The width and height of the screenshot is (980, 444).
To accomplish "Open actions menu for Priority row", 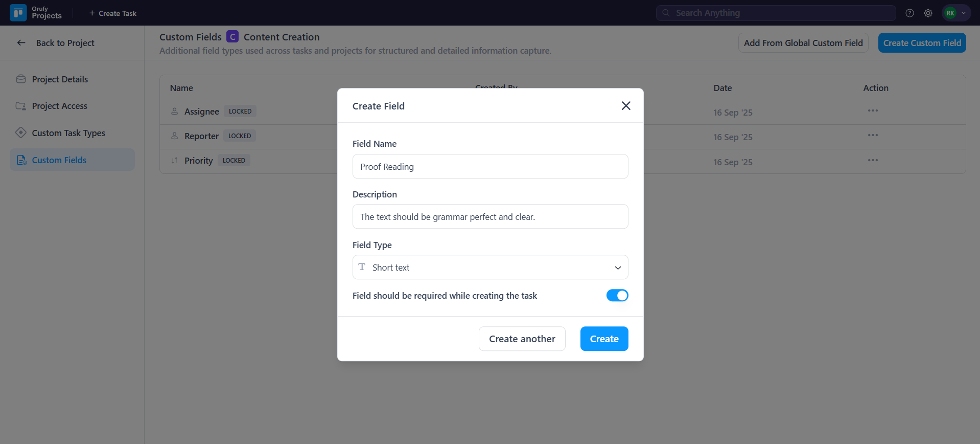I will click(x=873, y=161).
